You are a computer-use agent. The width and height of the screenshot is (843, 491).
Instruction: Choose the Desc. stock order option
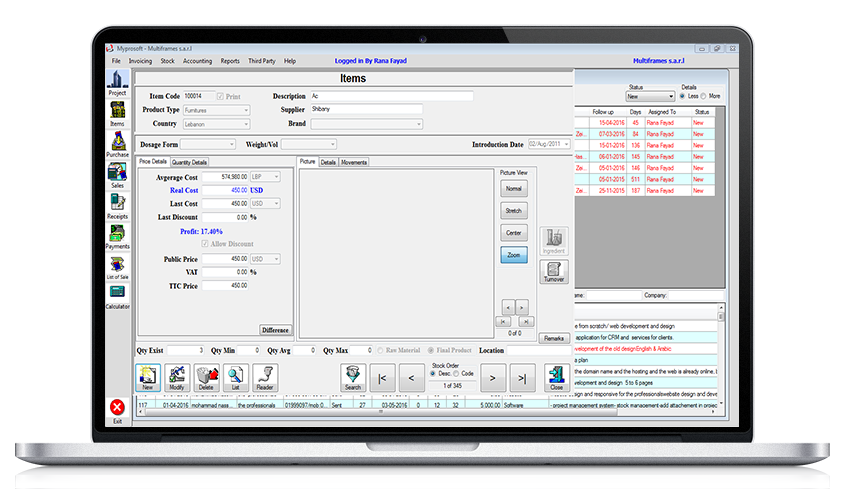(433, 373)
